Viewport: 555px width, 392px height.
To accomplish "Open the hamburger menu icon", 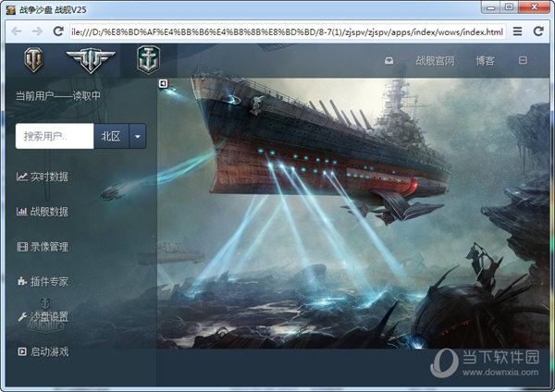I will click(x=517, y=31).
